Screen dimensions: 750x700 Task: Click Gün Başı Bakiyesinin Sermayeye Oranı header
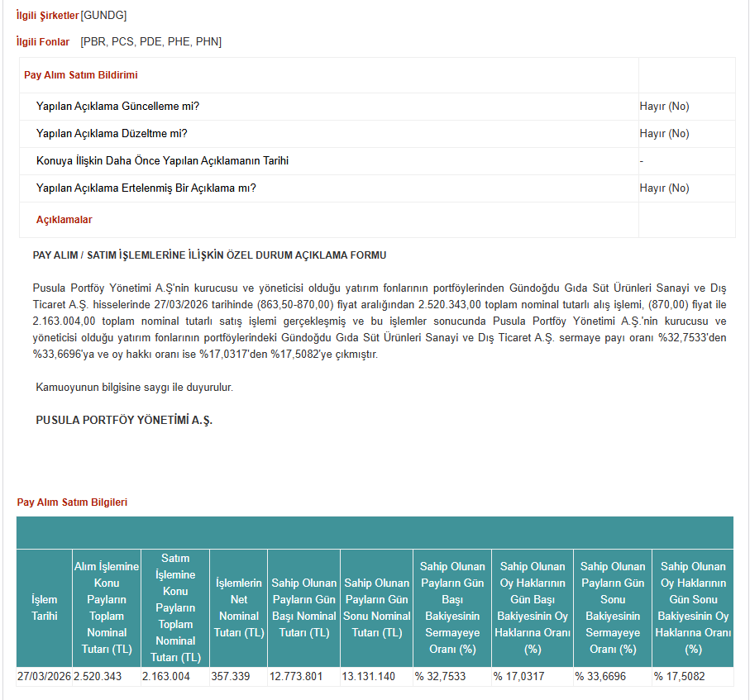[452, 607]
